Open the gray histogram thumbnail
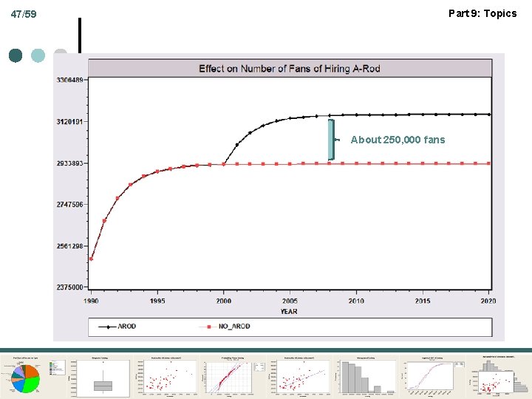This screenshot has width=532, height=399. pyautogui.click(x=366, y=378)
